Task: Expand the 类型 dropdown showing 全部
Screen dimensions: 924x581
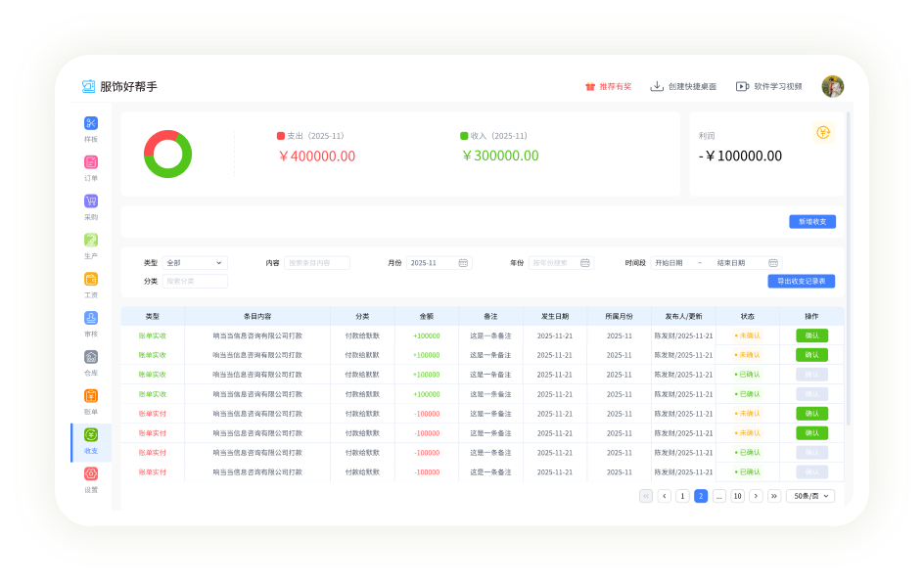Action: click(x=195, y=263)
